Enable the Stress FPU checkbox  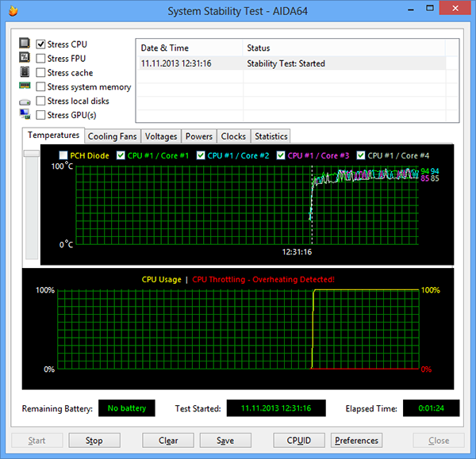pos(40,58)
